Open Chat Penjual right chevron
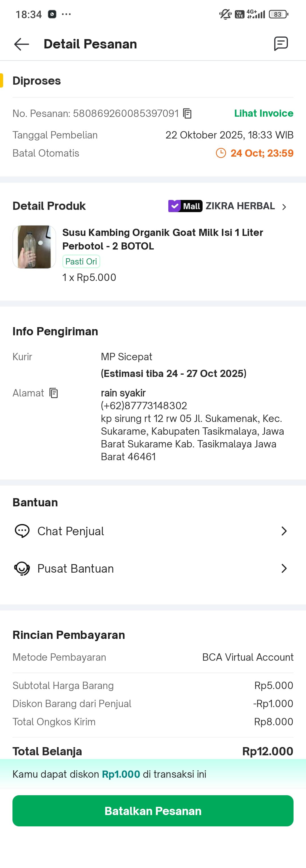Screen dimensions: 306x868 [x=284, y=531]
